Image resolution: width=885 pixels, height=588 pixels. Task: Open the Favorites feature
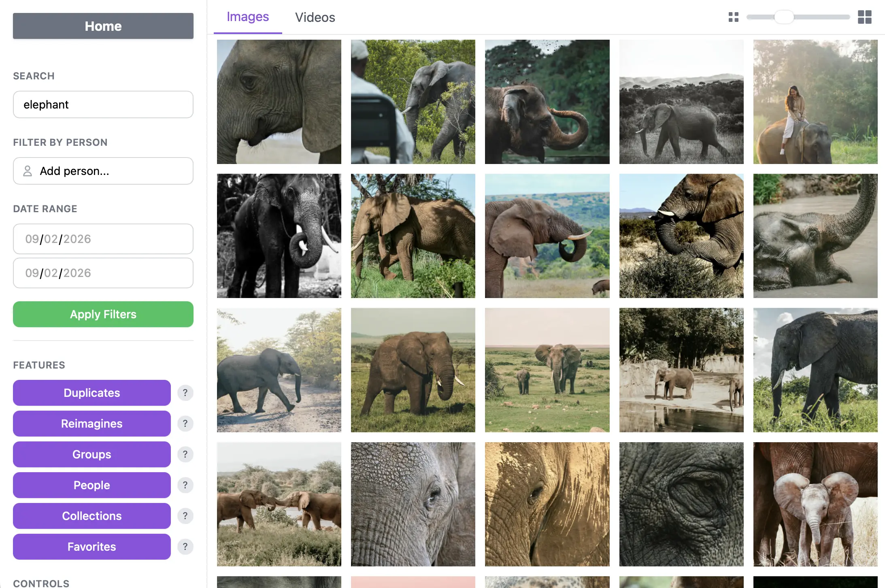[92, 547]
